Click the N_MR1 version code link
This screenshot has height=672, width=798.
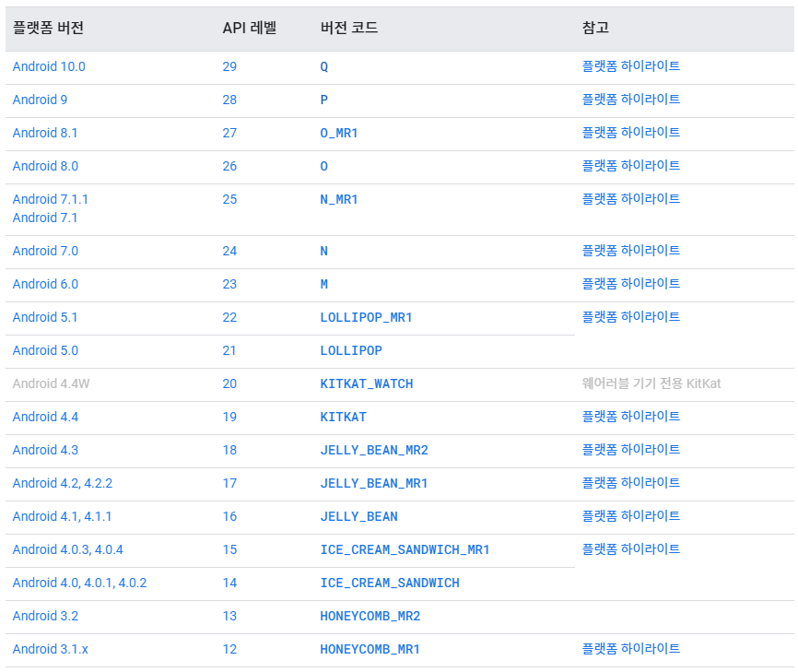tap(339, 199)
